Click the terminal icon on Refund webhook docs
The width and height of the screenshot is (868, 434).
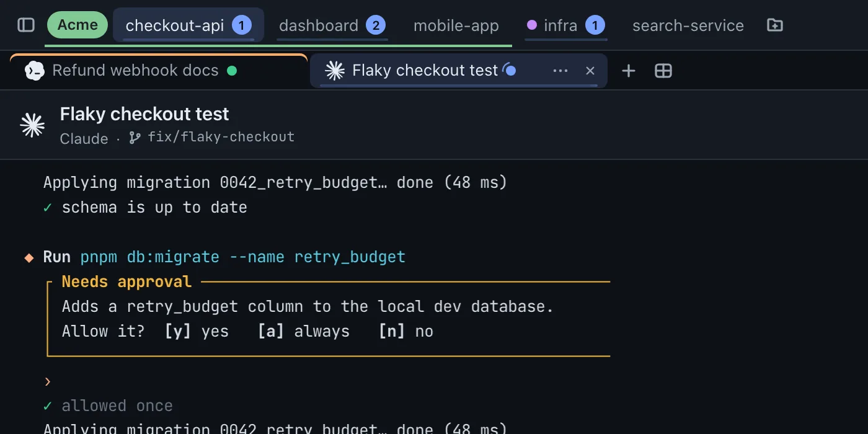coord(35,71)
